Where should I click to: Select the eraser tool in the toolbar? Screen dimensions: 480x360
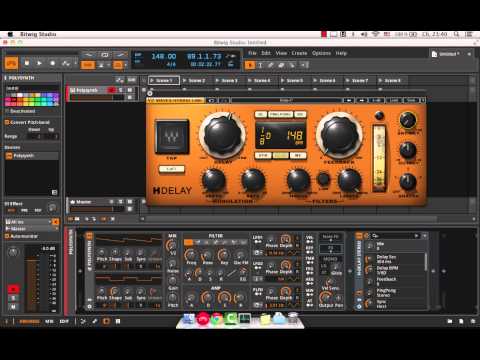[x=281, y=65]
